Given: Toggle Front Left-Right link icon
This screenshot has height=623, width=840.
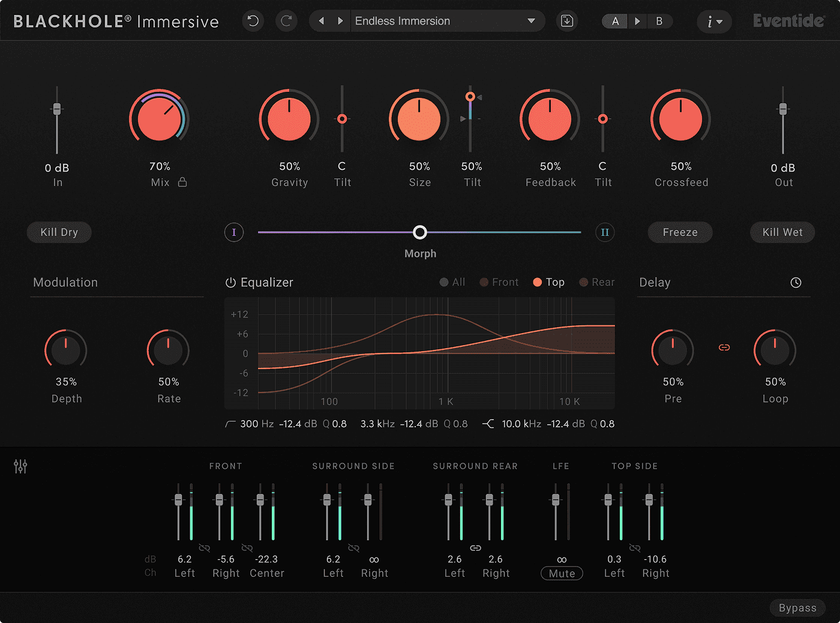Looking at the screenshot, I should pos(205,548).
